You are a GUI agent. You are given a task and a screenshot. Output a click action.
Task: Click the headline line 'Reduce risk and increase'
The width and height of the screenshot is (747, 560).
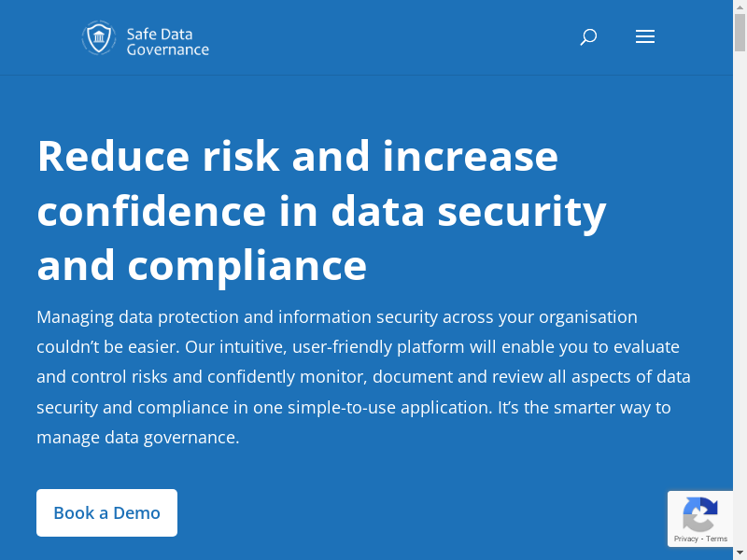tap(297, 155)
